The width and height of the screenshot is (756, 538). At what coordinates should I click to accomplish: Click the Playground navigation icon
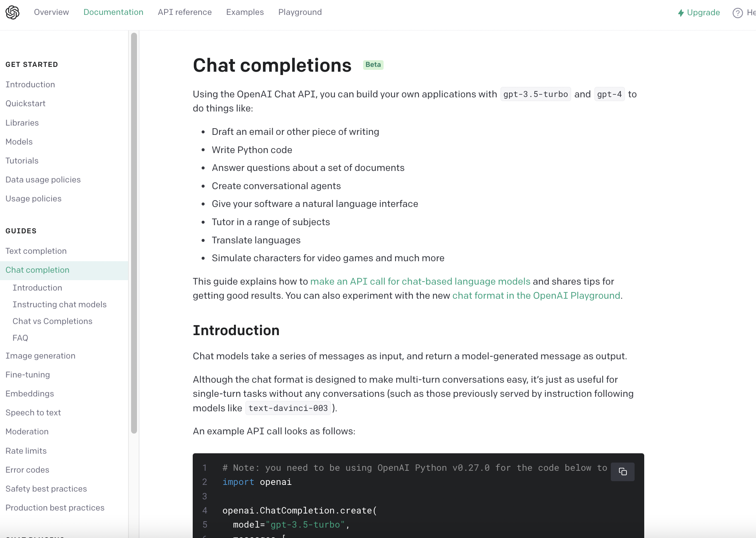coord(300,12)
